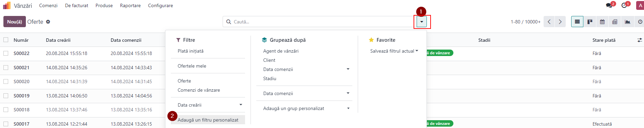Image resolution: width=644 pixels, height=128 pixels.
Task: Toggle the search options dropdown arrow
Action: [422, 22]
